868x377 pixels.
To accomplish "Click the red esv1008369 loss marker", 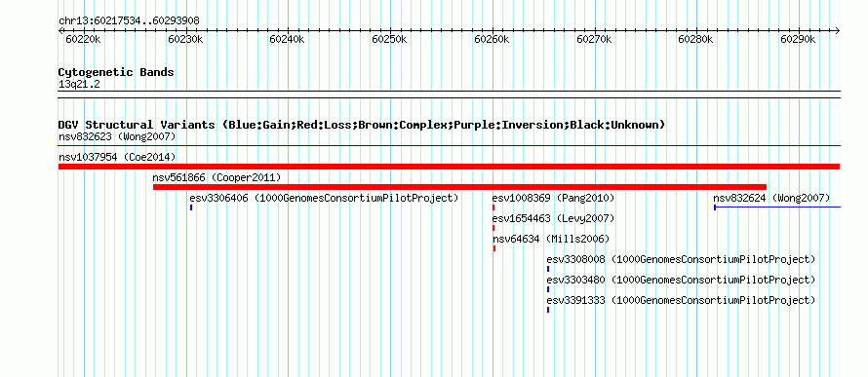I will coord(493,207).
